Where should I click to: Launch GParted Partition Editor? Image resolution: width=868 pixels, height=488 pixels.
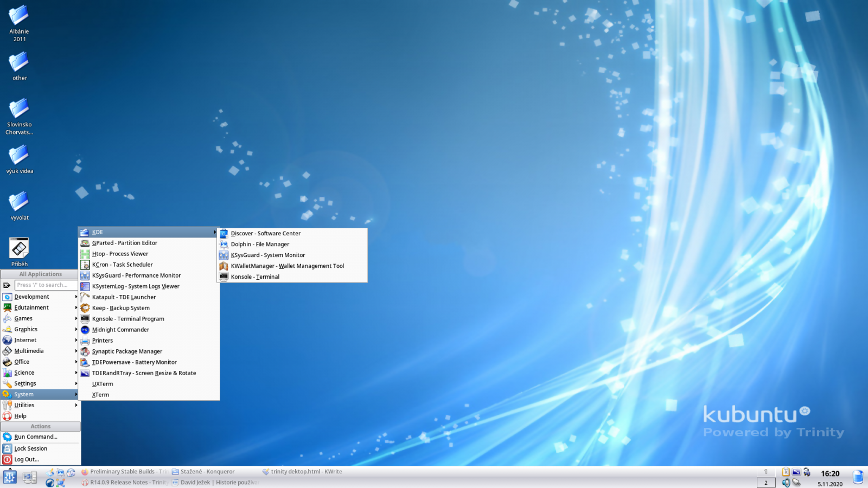[124, 243]
